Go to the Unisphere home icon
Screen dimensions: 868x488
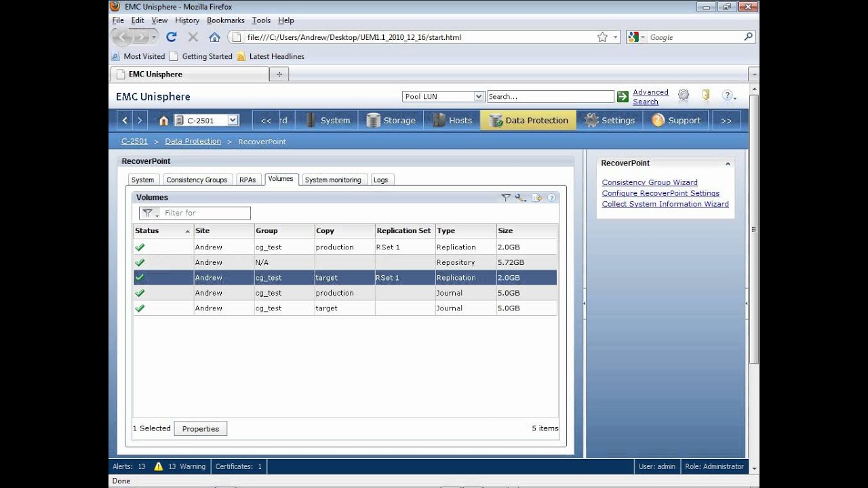pos(163,121)
